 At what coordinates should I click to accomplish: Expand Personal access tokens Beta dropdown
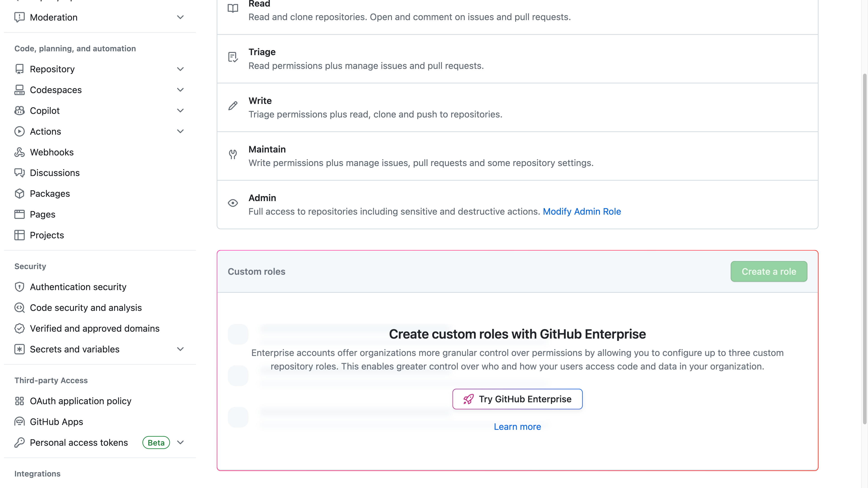point(180,442)
